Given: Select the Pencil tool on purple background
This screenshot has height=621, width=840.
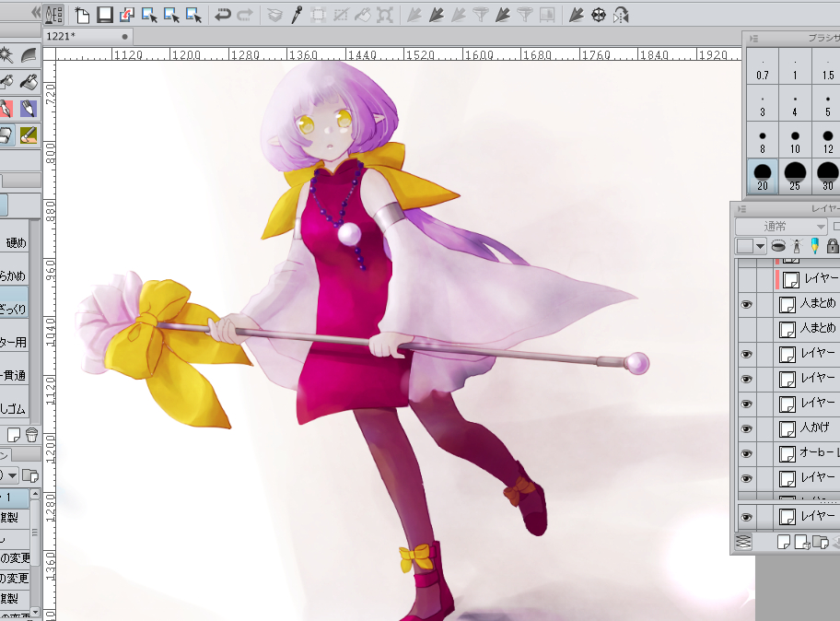Looking at the screenshot, I should coord(29,109).
